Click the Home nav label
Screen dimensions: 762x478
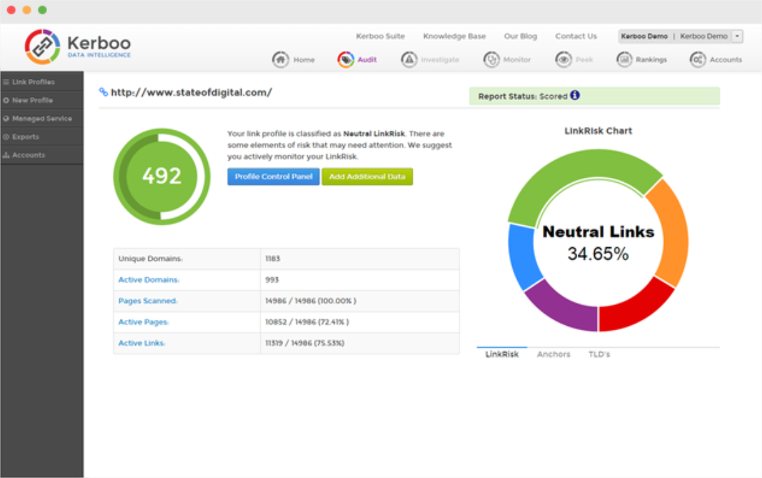304,60
